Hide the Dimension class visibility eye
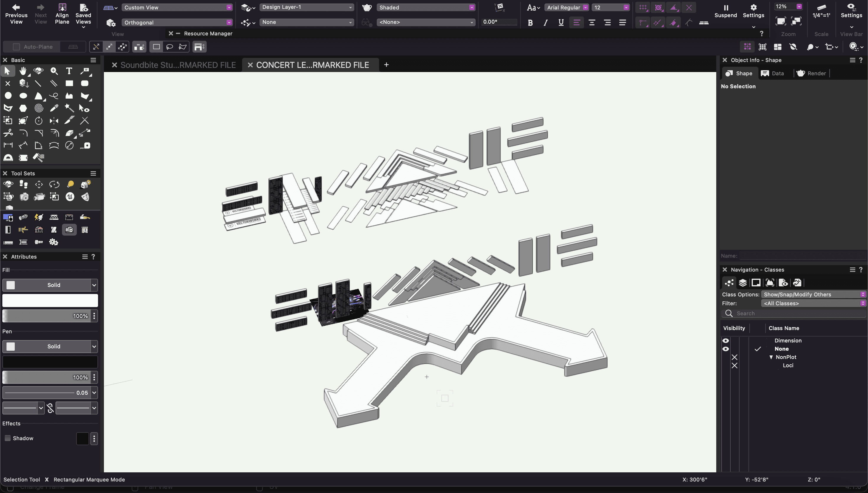 pos(725,341)
